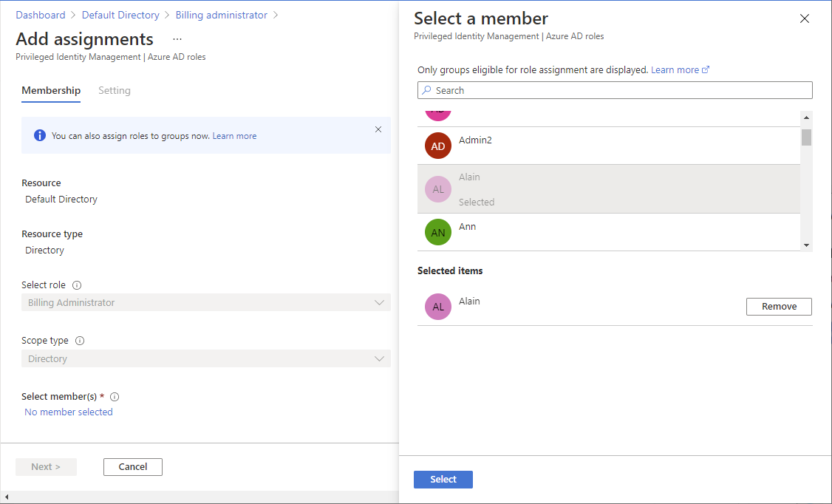Image resolution: width=832 pixels, height=504 pixels.
Task: Switch to the Membership tab
Action: (51, 91)
